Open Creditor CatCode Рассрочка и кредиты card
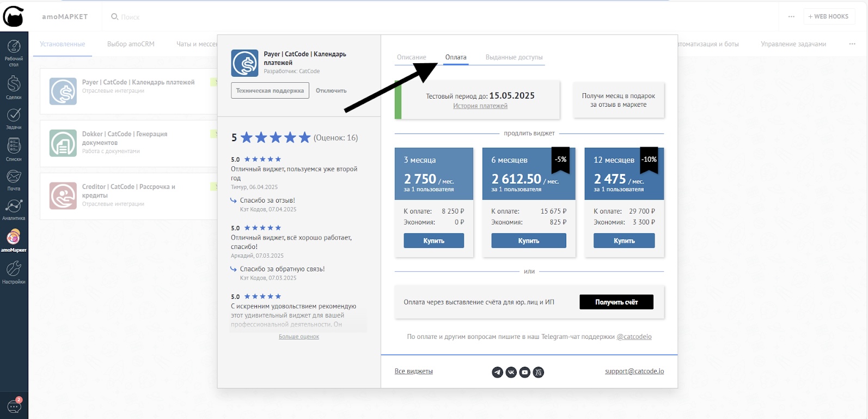Screen dimensions: 868x419 129,196
